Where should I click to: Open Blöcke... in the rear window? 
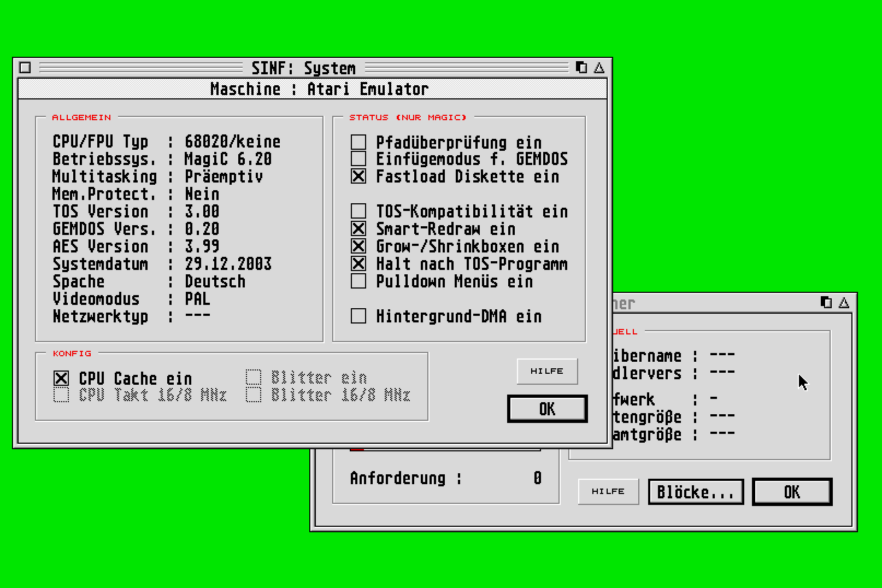tap(696, 492)
